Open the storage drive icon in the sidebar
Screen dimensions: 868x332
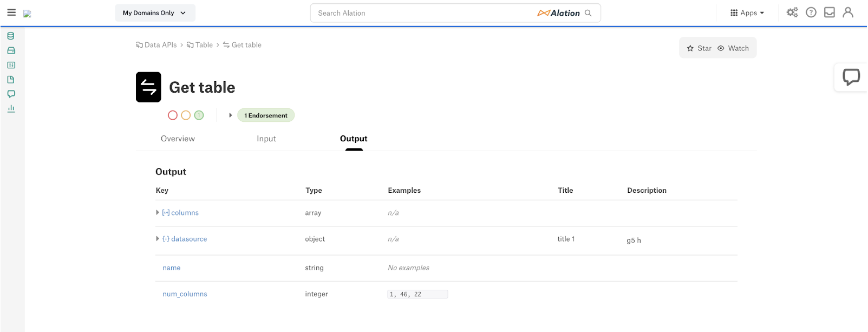click(x=11, y=51)
